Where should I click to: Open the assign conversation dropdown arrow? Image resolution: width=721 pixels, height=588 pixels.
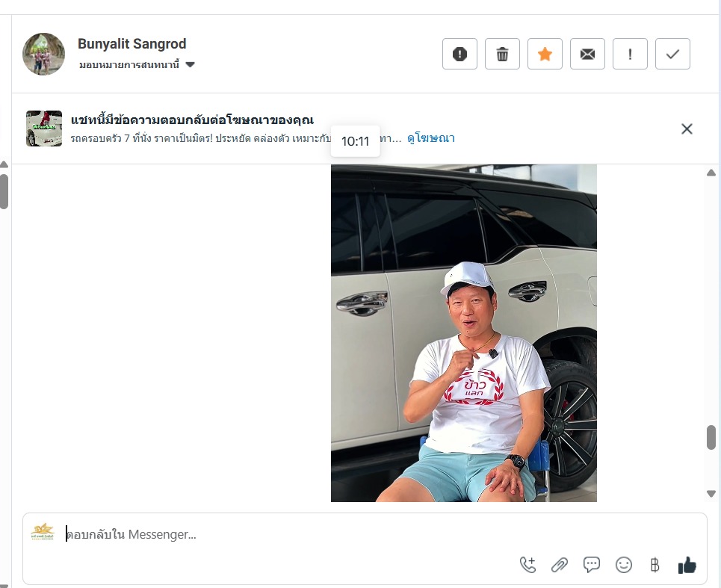191,65
